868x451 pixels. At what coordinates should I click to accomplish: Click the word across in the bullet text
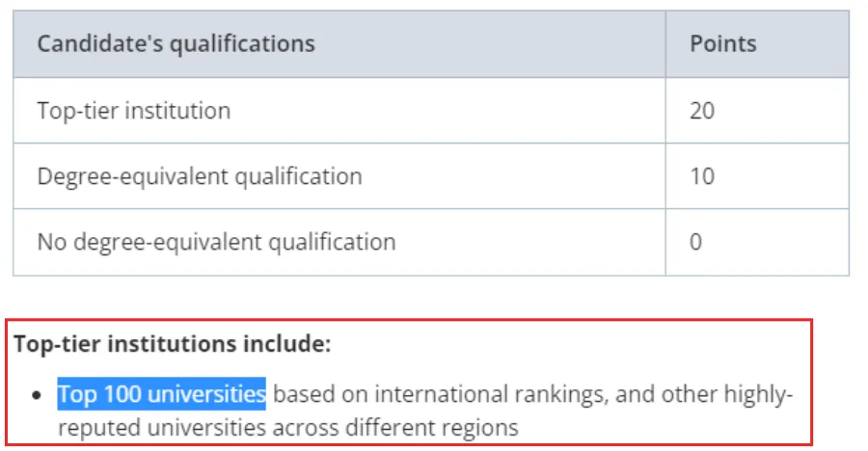pyautogui.click(x=306, y=428)
